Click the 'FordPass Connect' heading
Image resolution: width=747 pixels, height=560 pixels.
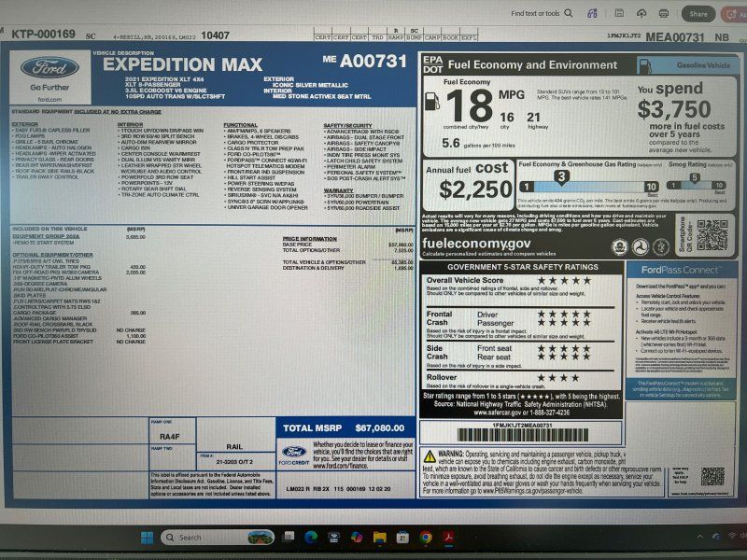[680, 270]
